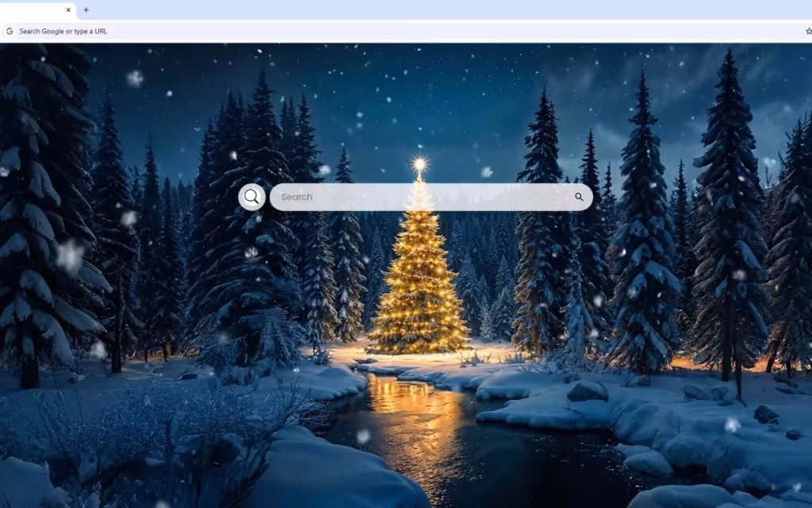
Task: Click the round search engine icon beside the search box
Action: tap(251, 197)
